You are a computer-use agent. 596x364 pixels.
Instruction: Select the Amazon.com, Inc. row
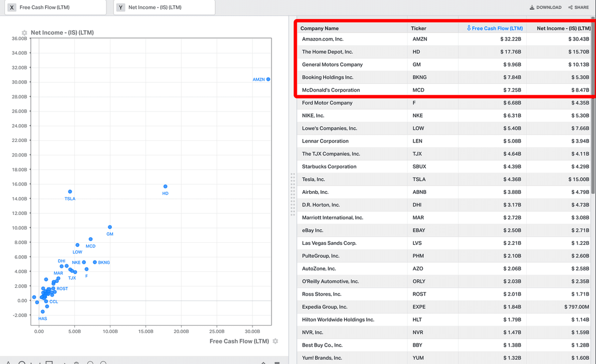point(444,39)
